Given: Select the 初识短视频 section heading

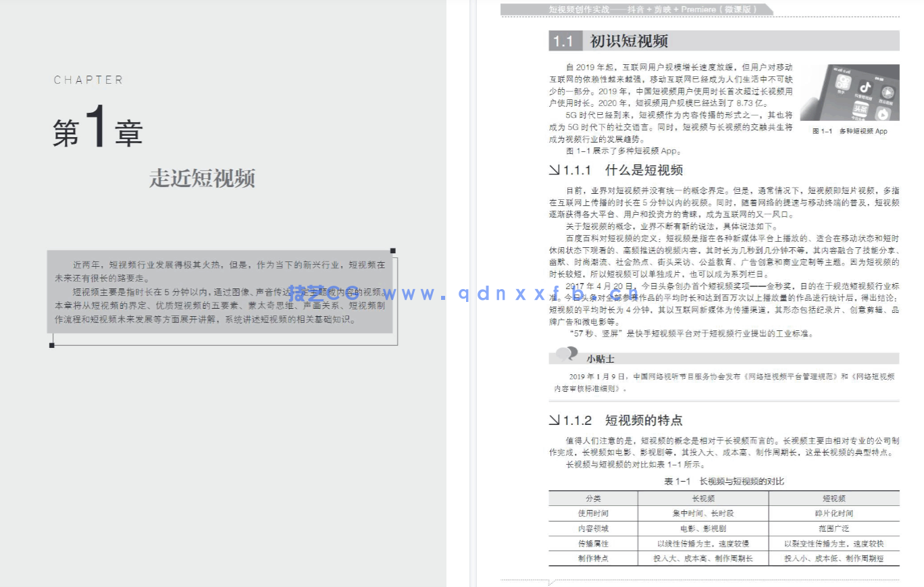Looking at the screenshot, I should point(629,41).
